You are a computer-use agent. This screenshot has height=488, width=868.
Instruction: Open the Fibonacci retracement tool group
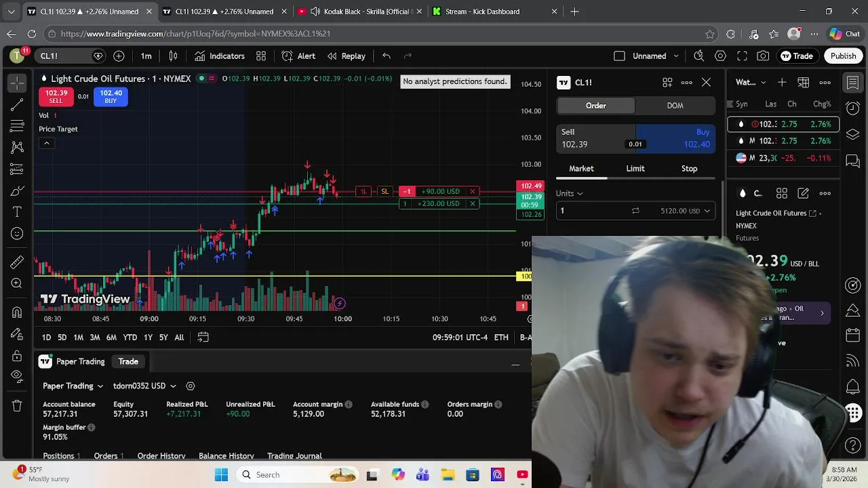pos(17,126)
